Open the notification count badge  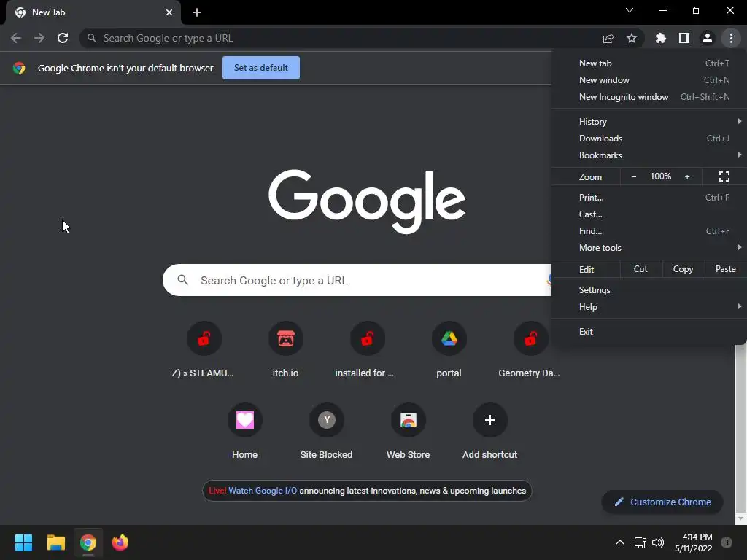point(727,542)
